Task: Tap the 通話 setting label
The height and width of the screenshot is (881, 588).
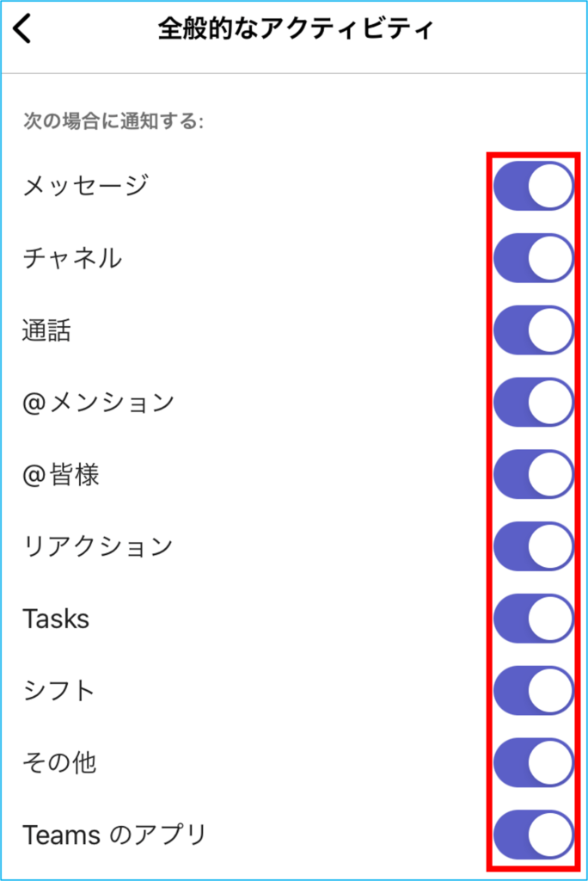Action: coord(46,331)
